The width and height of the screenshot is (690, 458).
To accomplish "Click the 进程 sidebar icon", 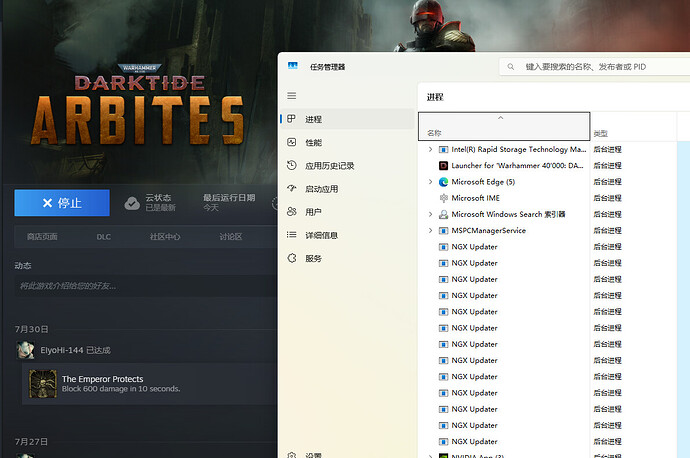I will click(x=291, y=119).
